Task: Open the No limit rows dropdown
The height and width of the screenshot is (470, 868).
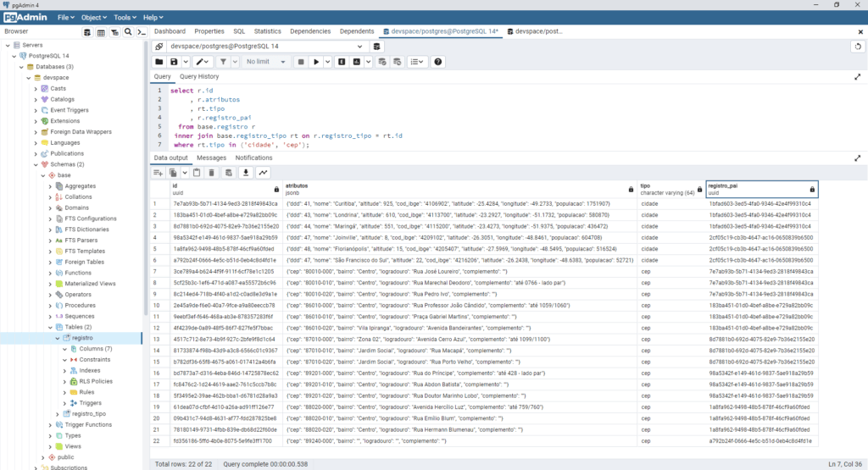Action: click(265, 62)
